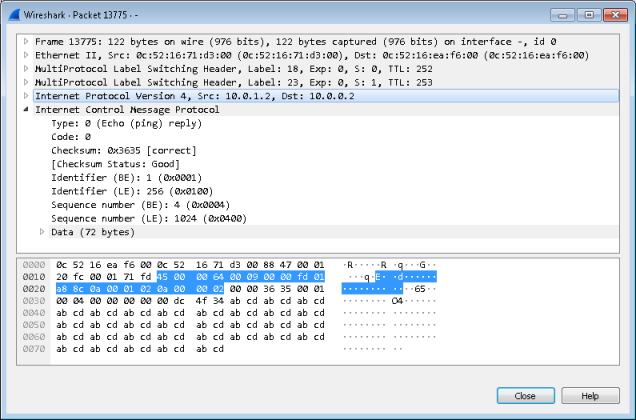Click hex offset 0060 label
This screenshot has height=420, width=636.
click(x=34, y=337)
